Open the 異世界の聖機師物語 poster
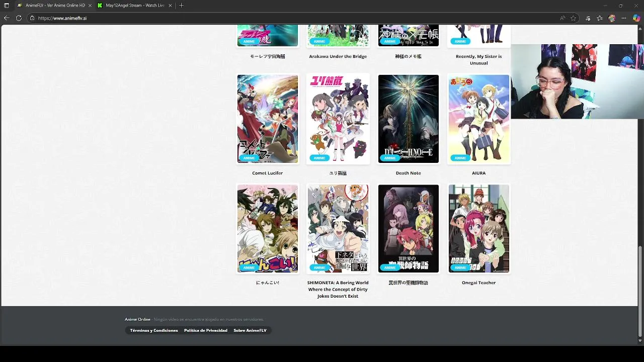644x362 pixels. pyautogui.click(x=409, y=229)
